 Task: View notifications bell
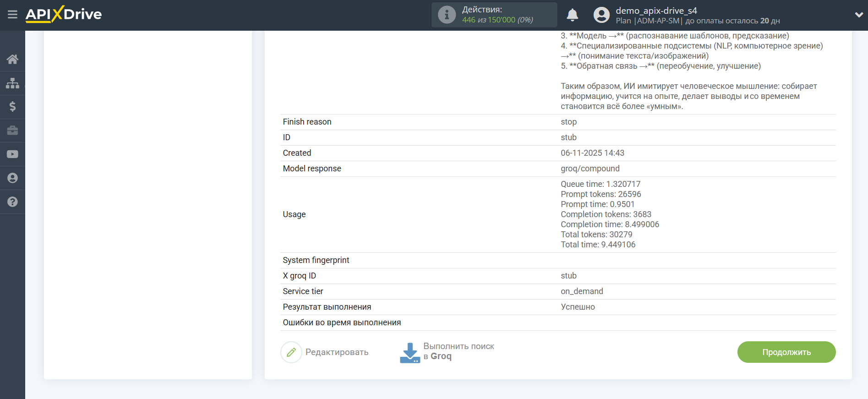click(x=572, y=15)
